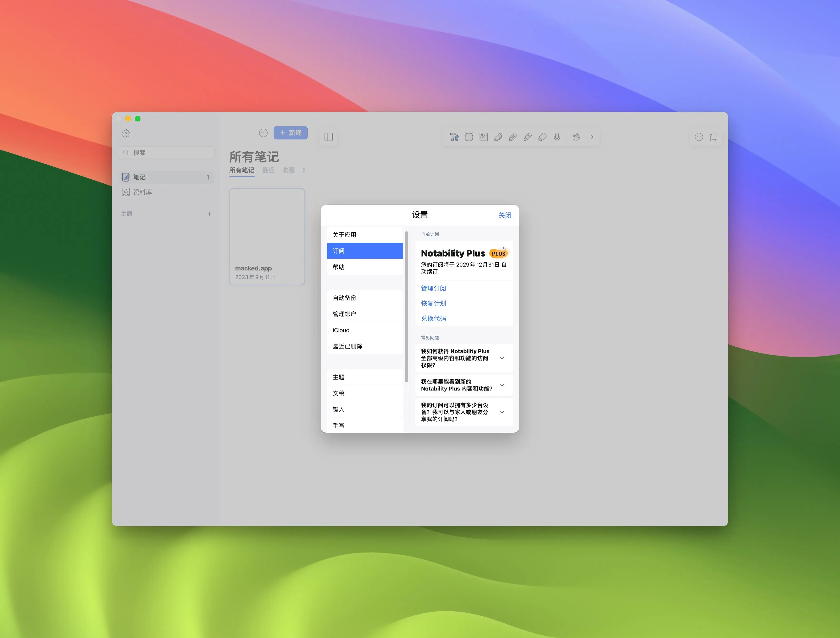Select 文稿 in settings list
The width and height of the screenshot is (840, 638).
365,393
